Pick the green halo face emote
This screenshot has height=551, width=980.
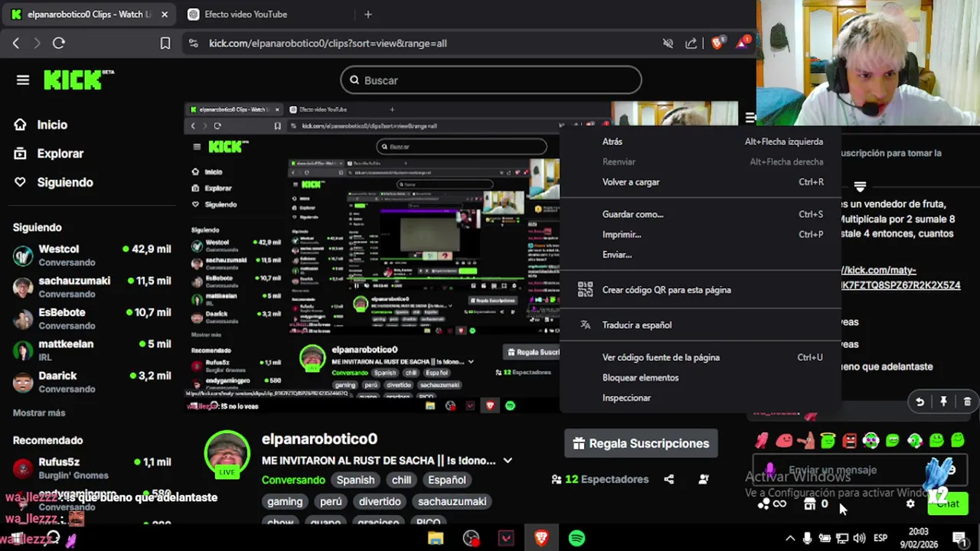pos(828,440)
